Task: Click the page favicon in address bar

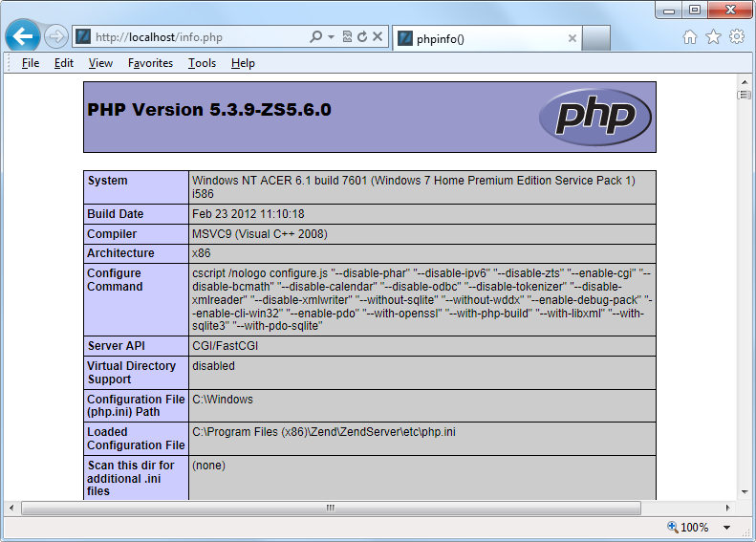Action: click(83, 36)
